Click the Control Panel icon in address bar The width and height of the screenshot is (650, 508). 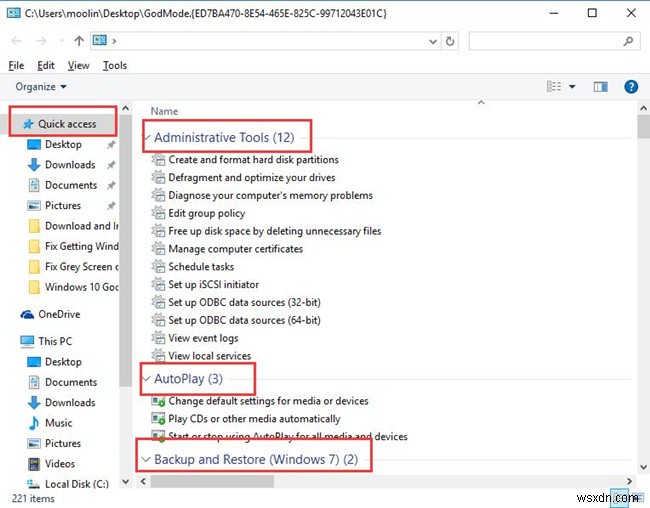tap(99, 41)
